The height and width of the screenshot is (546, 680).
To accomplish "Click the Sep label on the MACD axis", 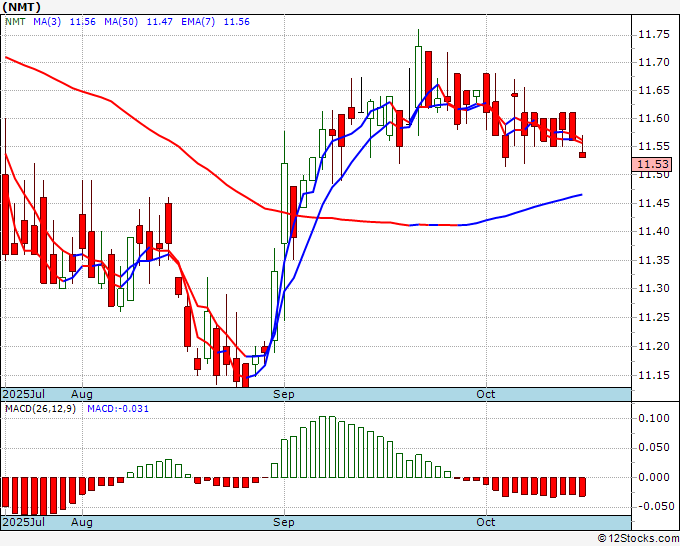I will pyautogui.click(x=284, y=522).
